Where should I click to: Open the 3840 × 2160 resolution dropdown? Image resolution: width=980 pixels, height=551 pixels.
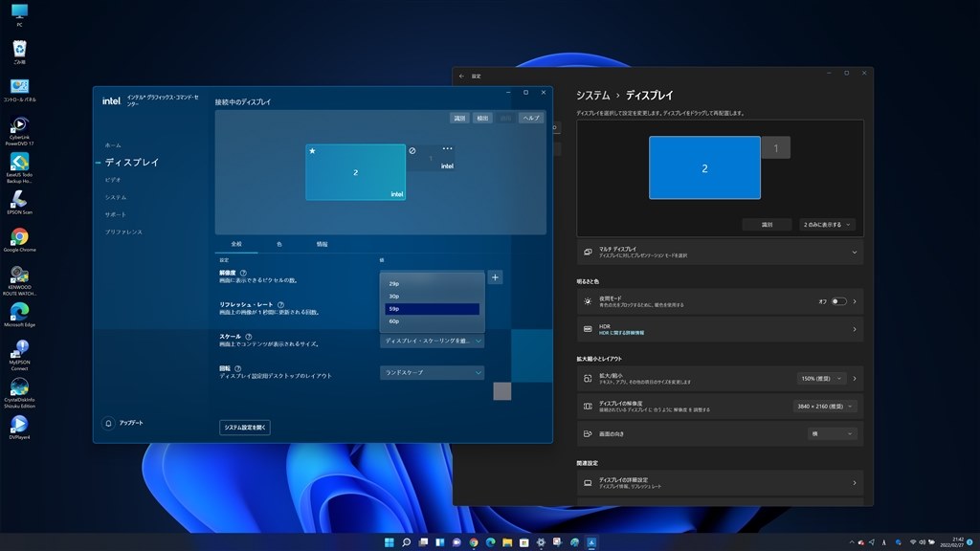(x=824, y=406)
